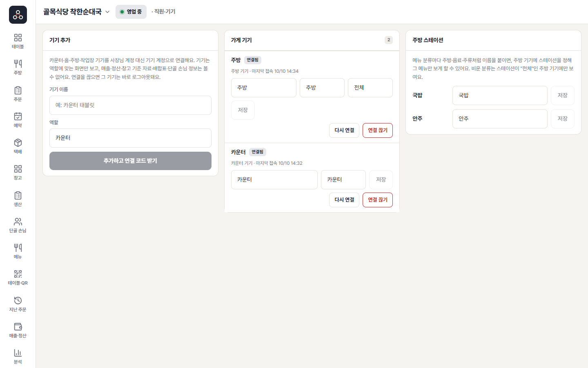Open 단골 손님 sidebar icon
The width and height of the screenshot is (588, 368).
[18, 225]
